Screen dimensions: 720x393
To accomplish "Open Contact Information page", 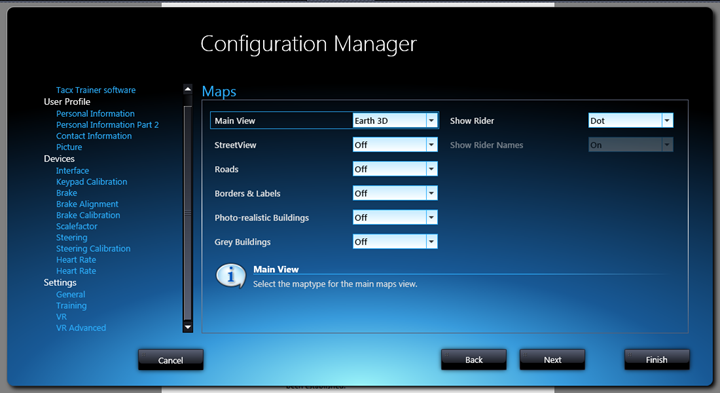I will [x=94, y=136].
